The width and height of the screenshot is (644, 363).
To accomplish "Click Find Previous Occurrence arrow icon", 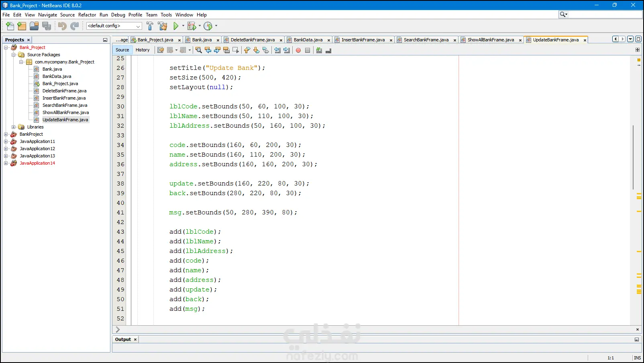I will click(208, 50).
